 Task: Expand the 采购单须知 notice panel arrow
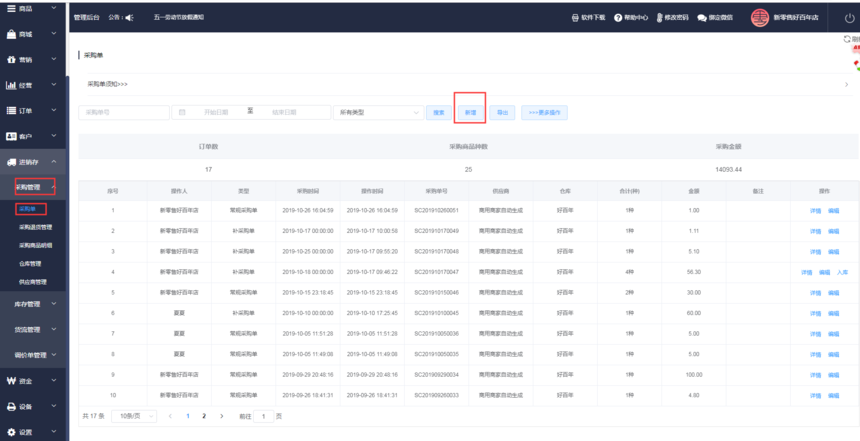[846, 84]
